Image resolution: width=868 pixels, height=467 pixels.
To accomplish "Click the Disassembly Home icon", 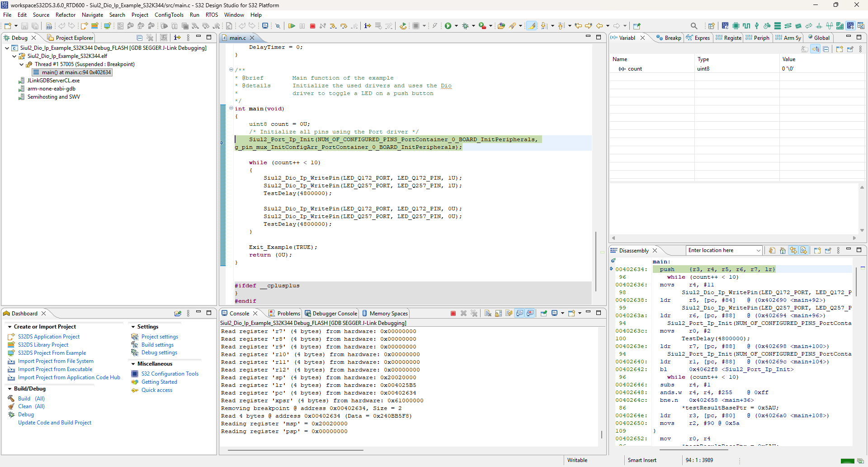I will (x=783, y=250).
